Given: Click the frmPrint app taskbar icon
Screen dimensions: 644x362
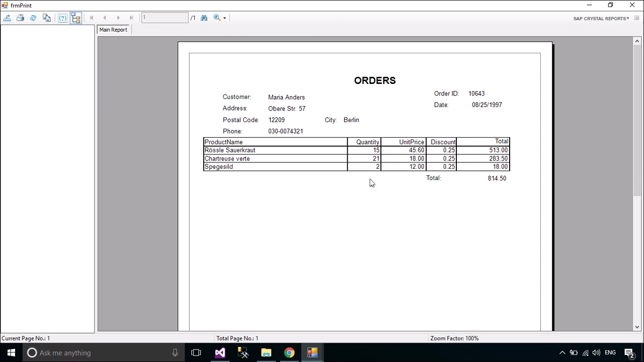Looking at the screenshot, I should (312, 353).
